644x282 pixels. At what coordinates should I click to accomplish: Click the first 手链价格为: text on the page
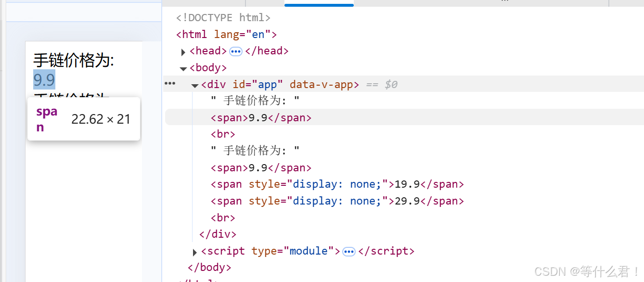[x=74, y=61]
